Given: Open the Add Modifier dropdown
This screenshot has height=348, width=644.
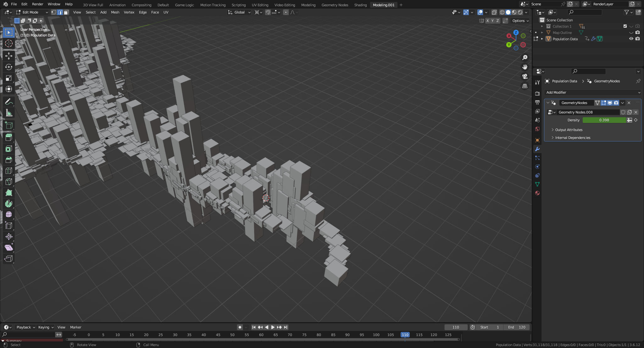Looking at the screenshot, I should [593, 92].
